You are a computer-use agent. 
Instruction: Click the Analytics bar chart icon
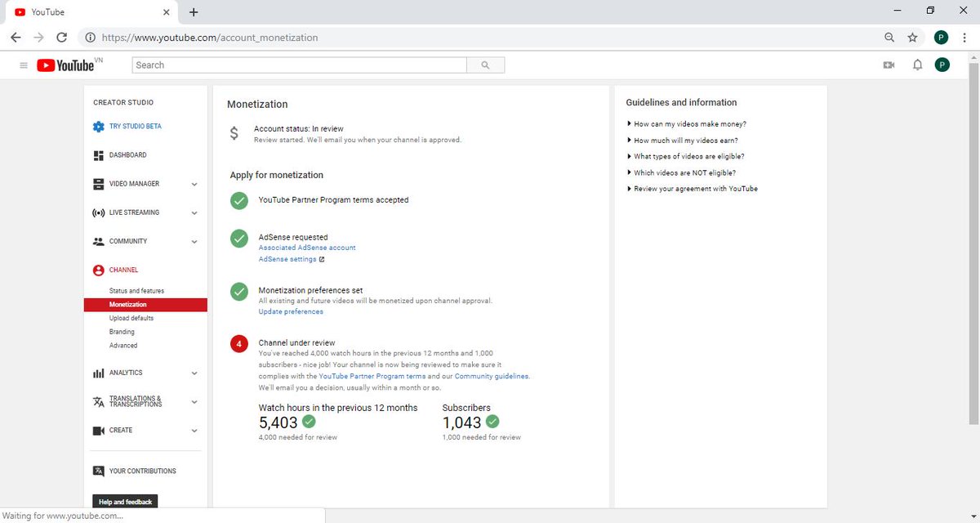point(99,373)
